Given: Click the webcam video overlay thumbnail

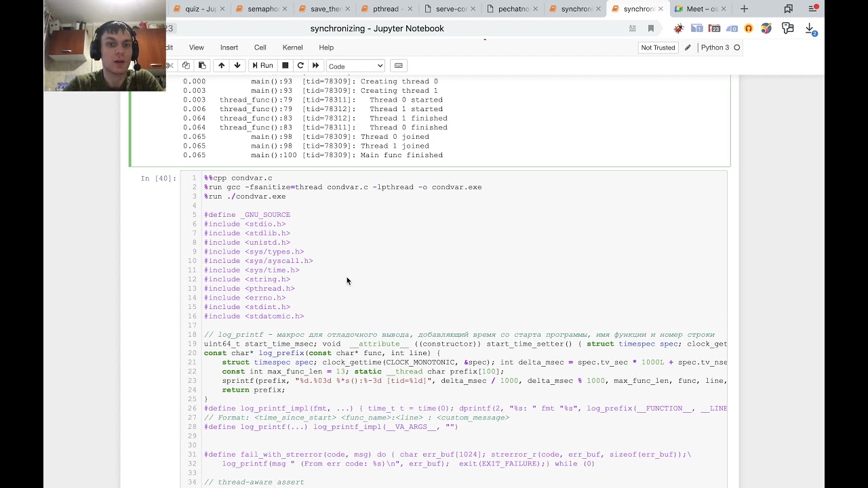Looking at the screenshot, I should click(104, 45).
